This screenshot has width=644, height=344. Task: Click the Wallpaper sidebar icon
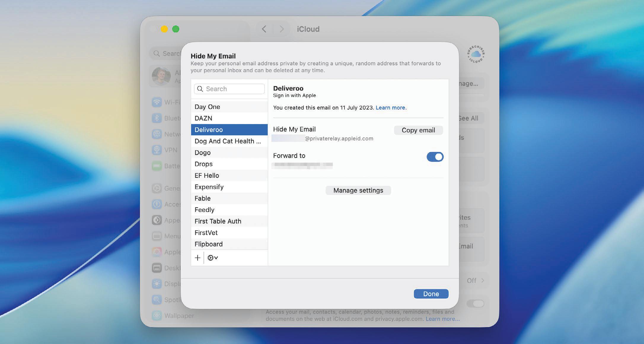click(x=157, y=316)
